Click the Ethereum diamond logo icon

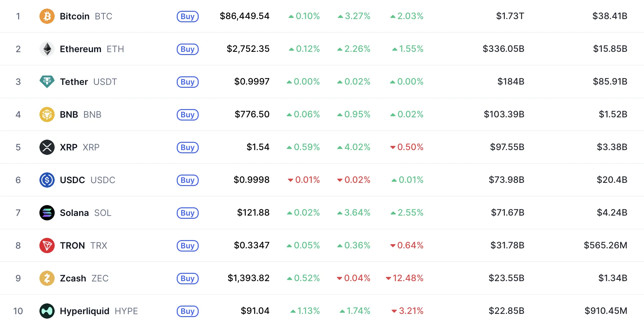[x=47, y=49]
